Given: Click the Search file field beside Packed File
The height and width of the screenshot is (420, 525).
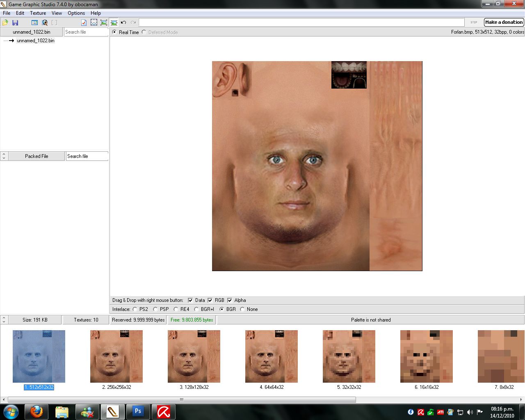Looking at the screenshot, I should click(x=87, y=156).
